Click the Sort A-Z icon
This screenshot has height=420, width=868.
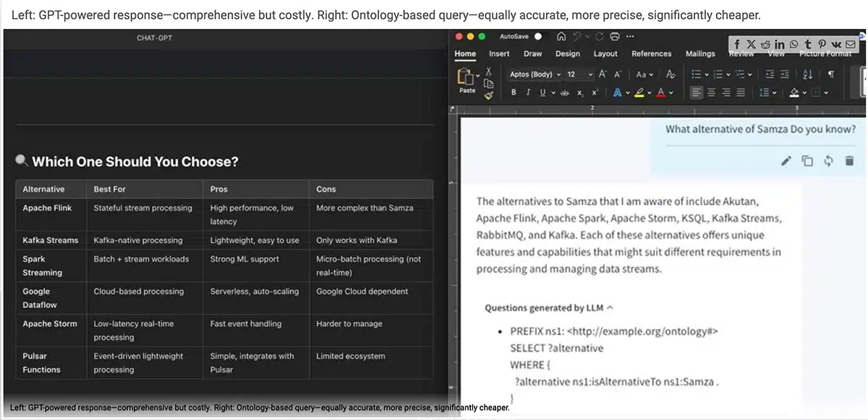point(807,74)
